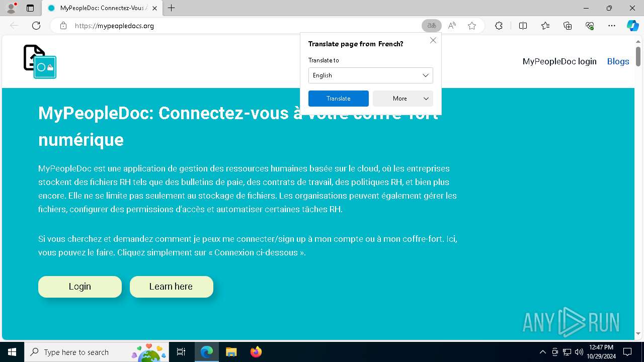644x362 pixels.
Task: Click the page vertical scrollbar thumb
Action: click(x=638, y=56)
